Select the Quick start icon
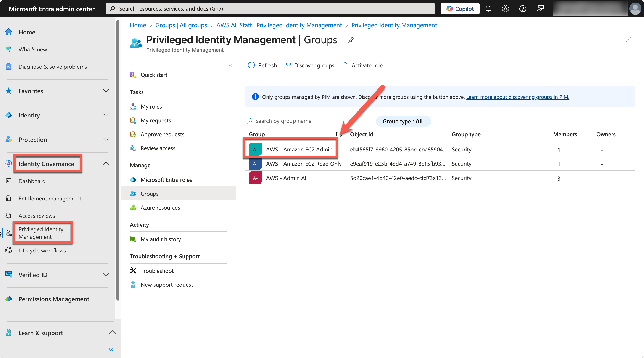 133,75
